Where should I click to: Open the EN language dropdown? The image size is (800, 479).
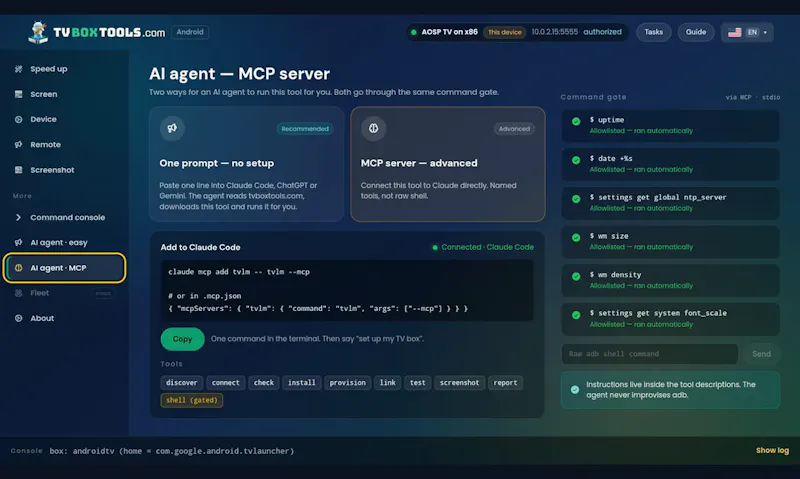747,32
